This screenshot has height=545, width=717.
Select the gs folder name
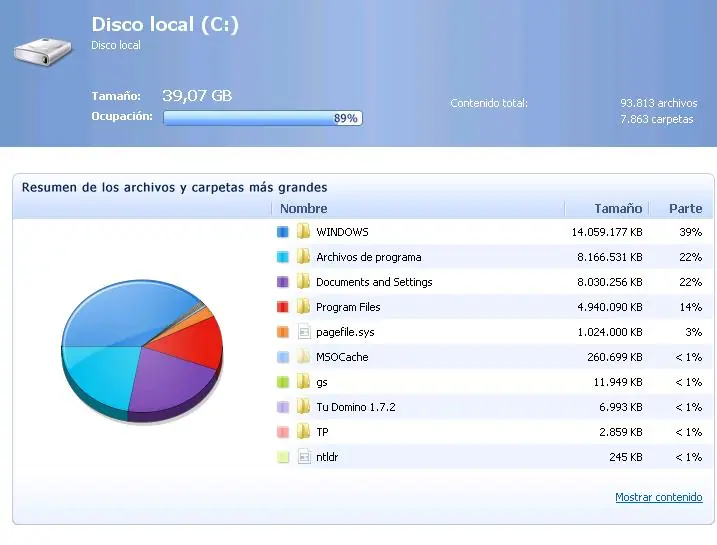(x=321, y=383)
